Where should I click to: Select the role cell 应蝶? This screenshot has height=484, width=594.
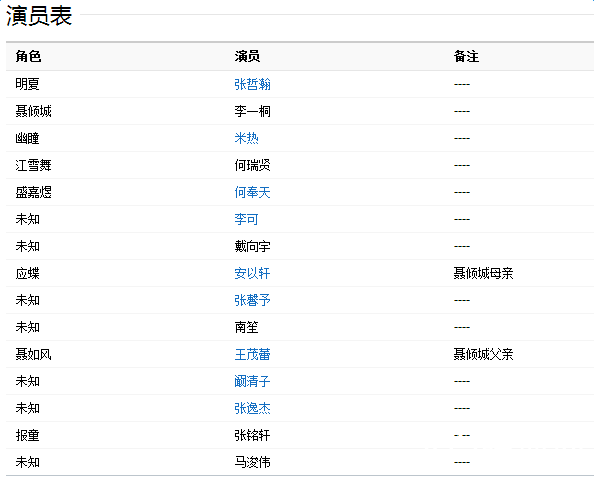coord(27,273)
